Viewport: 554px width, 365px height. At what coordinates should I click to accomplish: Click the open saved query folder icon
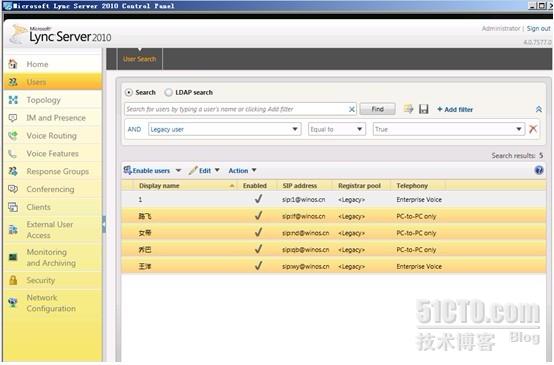point(408,109)
